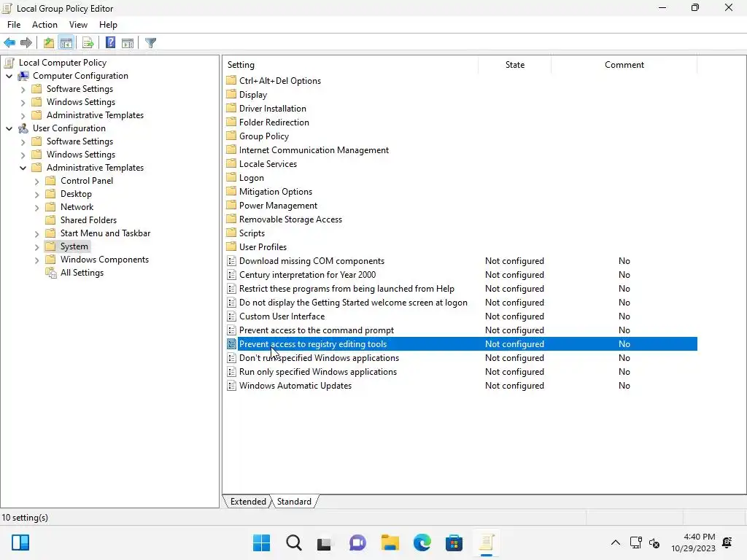Select the Scripts folder
The image size is (747, 560).
coord(252,233)
